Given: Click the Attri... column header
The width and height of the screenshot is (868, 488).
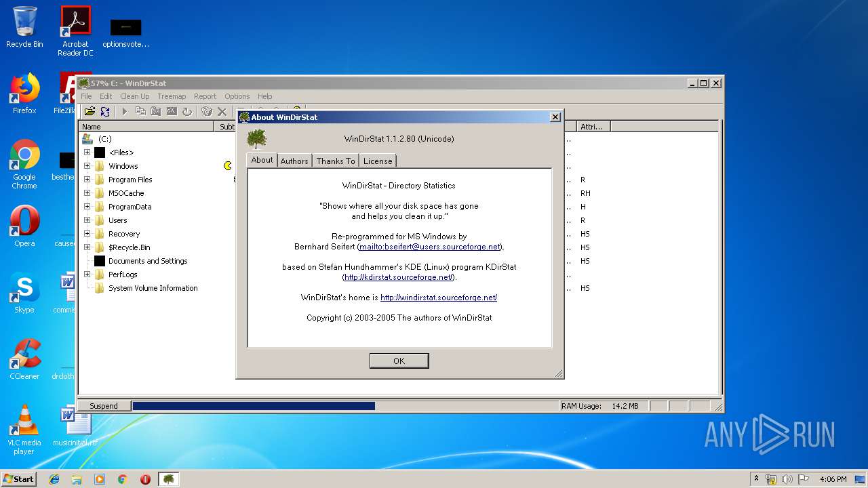Looking at the screenshot, I should pos(593,127).
